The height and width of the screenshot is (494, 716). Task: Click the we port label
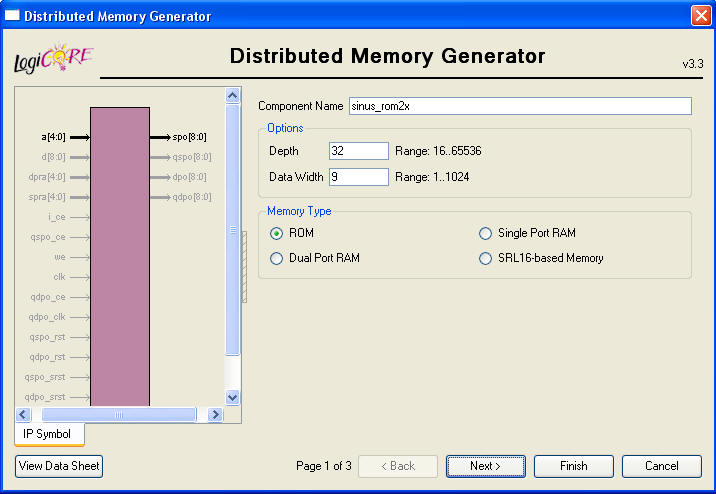coord(60,257)
